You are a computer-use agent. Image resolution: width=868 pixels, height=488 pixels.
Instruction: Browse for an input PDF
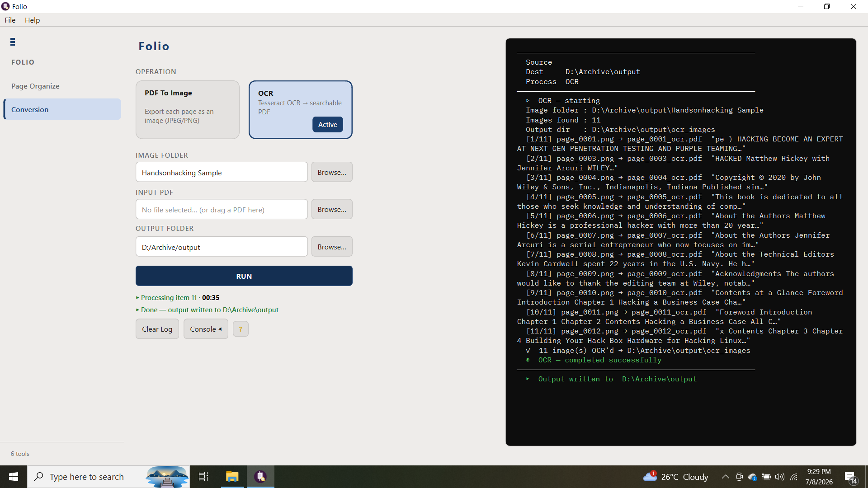(x=332, y=209)
